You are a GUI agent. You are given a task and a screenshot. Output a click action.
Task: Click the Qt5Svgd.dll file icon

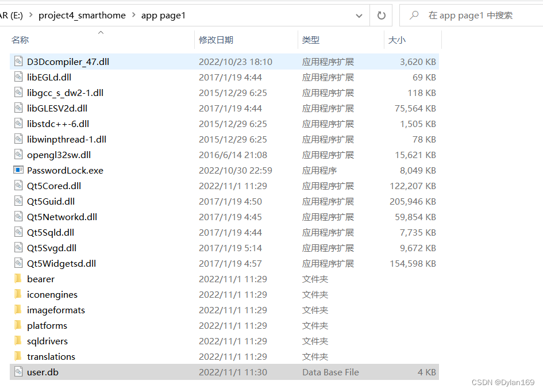coord(18,248)
